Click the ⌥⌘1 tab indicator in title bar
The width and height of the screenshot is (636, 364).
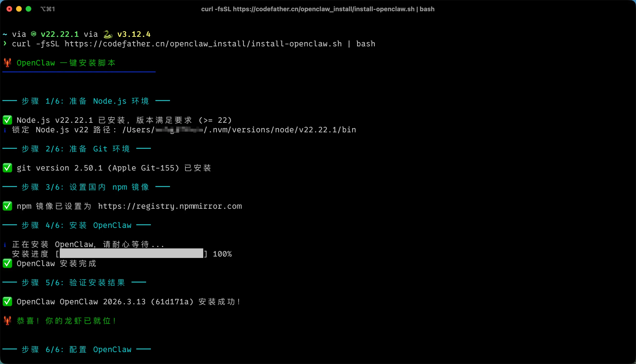coord(48,9)
